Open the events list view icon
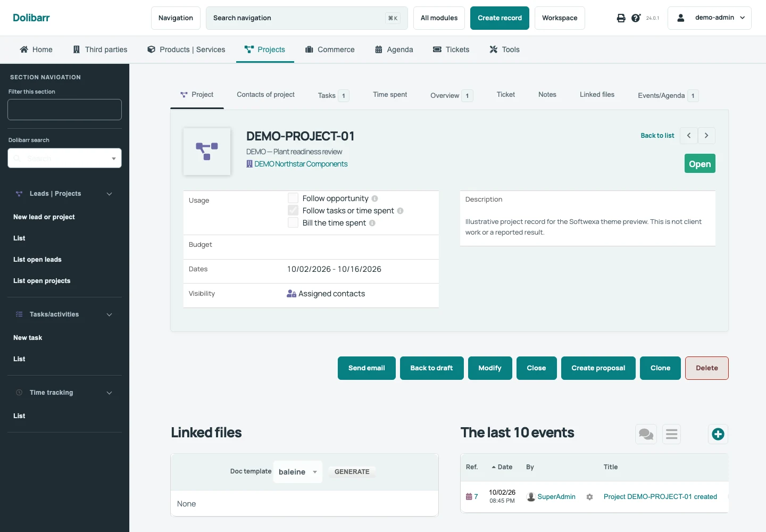 pyautogui.click(x=672, y=434)
